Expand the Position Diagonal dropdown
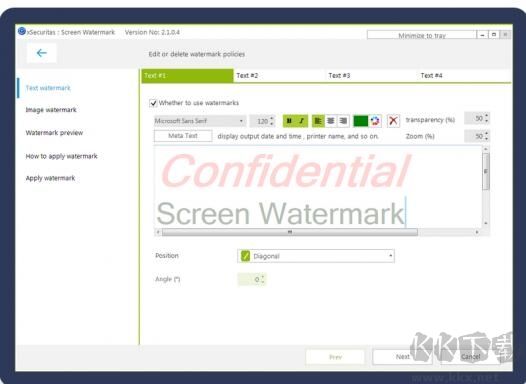The width and height of the screenshot is (526, 384). 316,256
